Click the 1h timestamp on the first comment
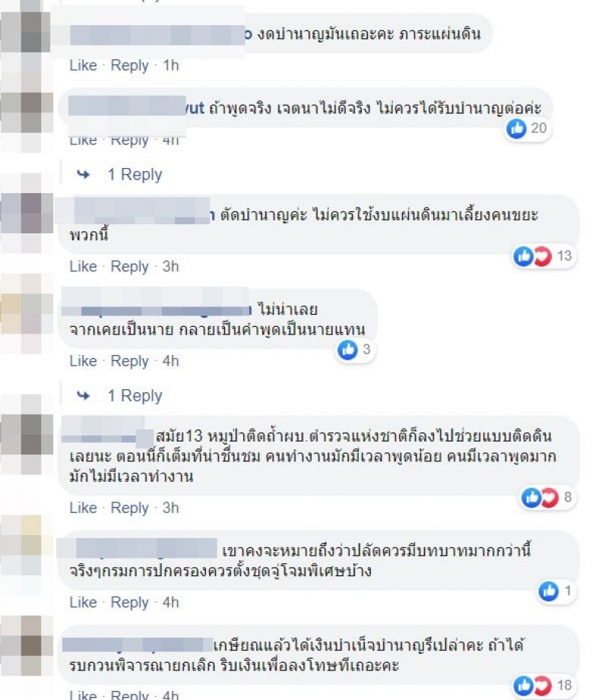Viewport: 608px width, 700px height. [x=170, y=65]
